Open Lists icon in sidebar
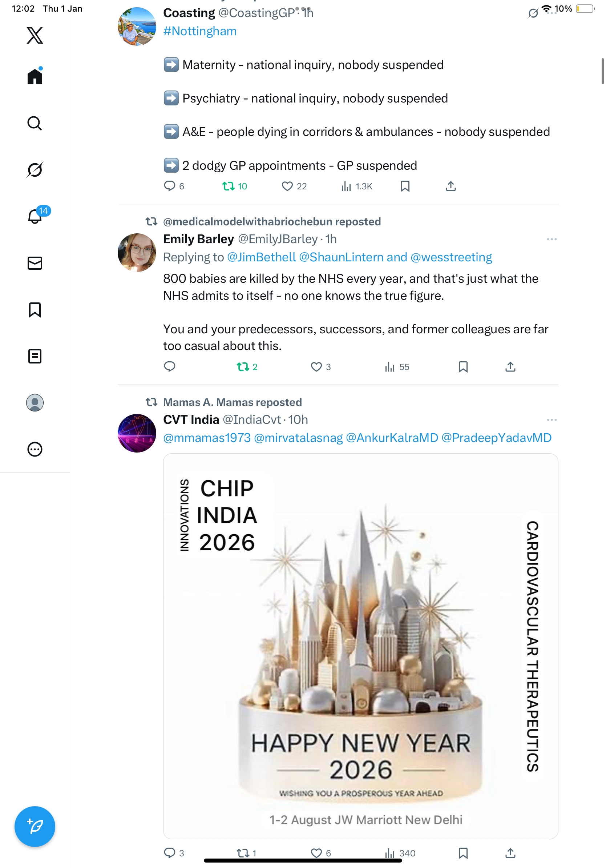Image resolution: width=606 pixels, height=868 pixels. coord(35,356)
